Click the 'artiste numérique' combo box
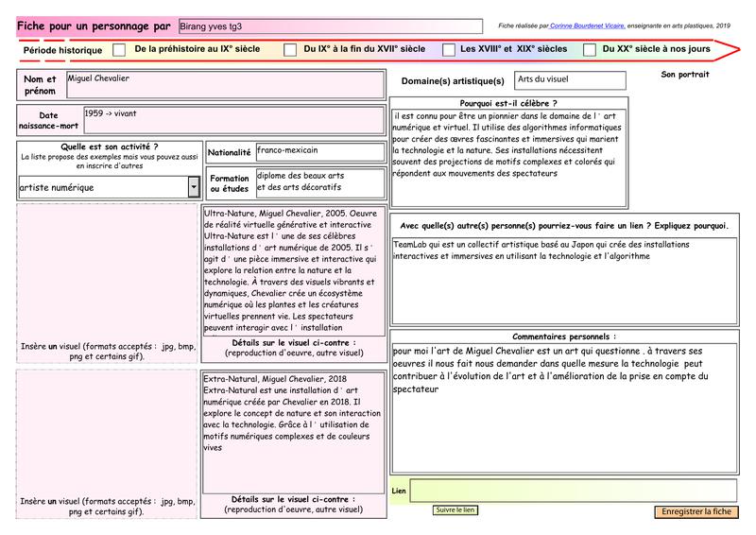 (102, 187)
